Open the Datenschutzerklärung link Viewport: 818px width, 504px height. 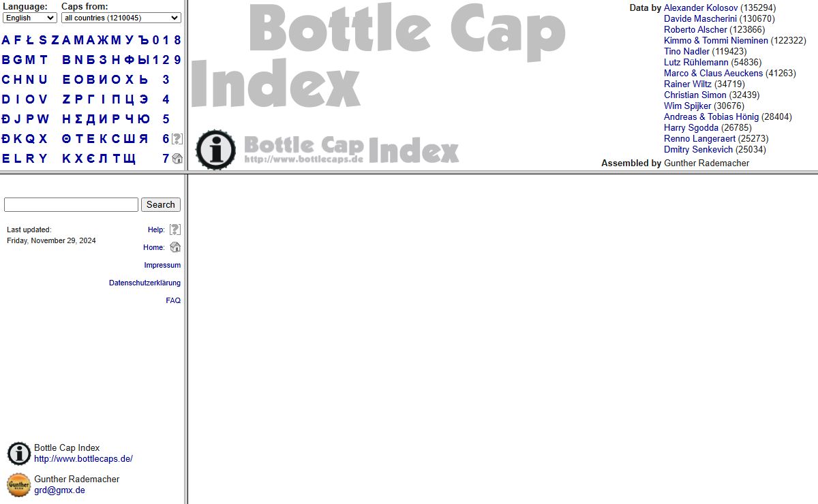tap(145, 283)
